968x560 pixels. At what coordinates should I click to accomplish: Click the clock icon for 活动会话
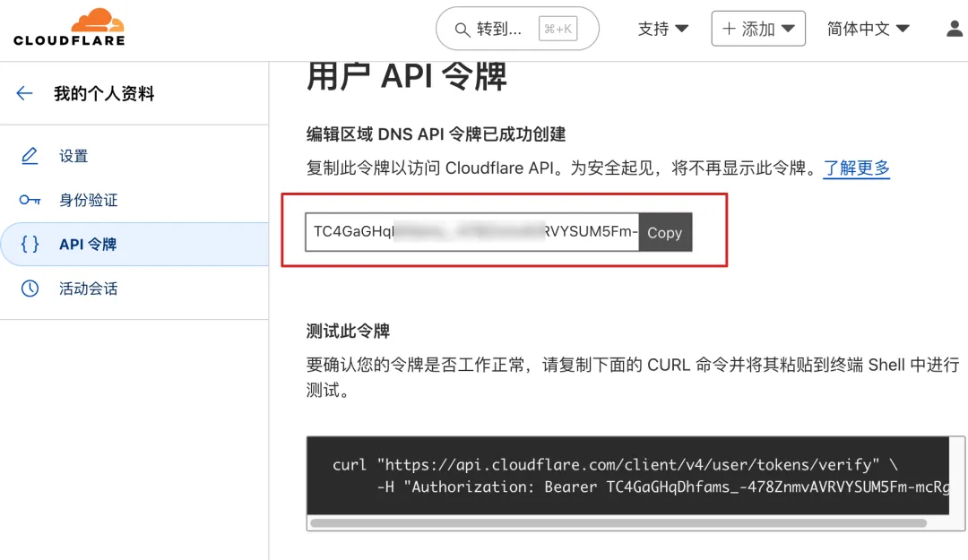(30, 289)
